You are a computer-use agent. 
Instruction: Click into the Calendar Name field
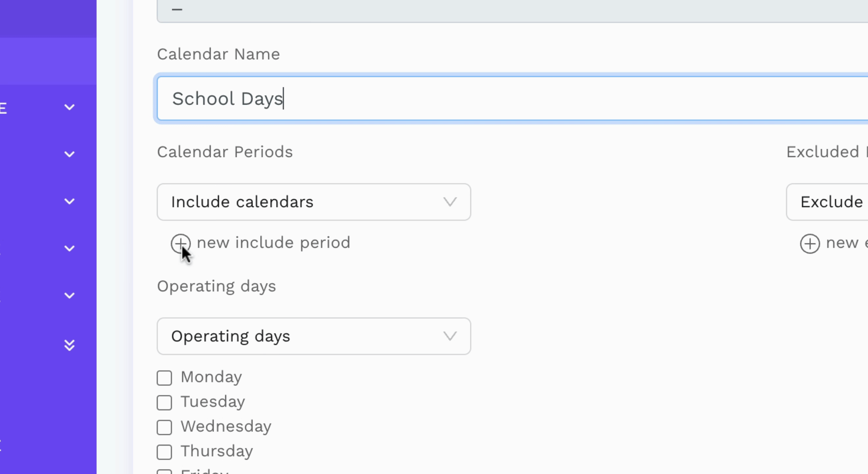coord(512,98)
